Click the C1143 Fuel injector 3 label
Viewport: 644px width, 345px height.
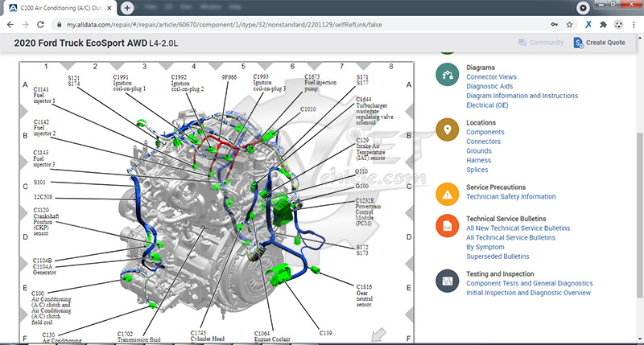44,158
